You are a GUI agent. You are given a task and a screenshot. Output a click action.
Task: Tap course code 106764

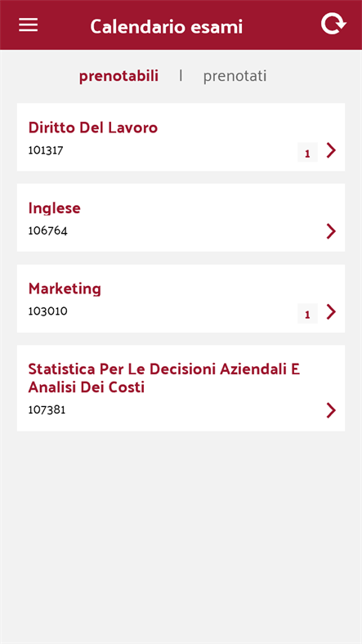[47, 230]
